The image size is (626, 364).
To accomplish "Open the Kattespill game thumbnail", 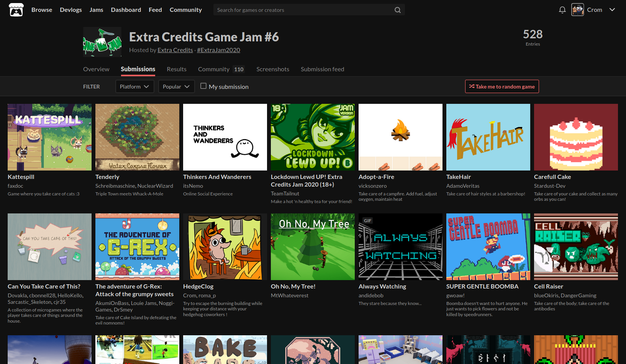I will pyautogui.click(x=49, y=137).
